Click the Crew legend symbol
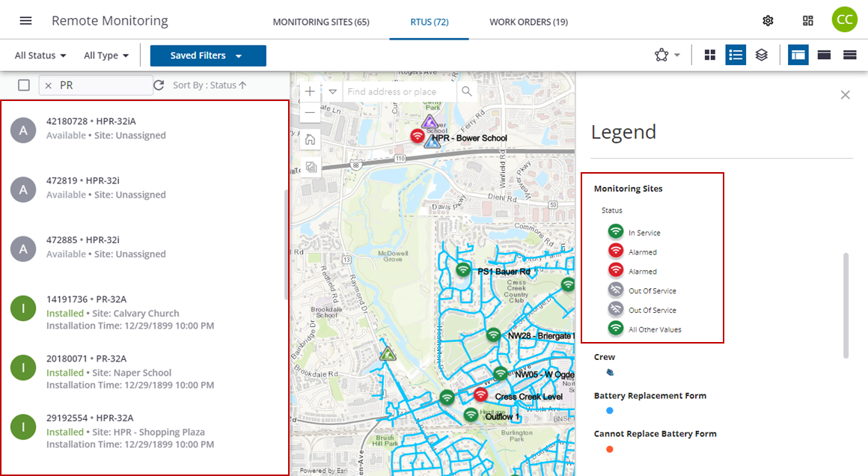Screen dimensions: 868x476 pyautogui.click(x=610, y=373)
